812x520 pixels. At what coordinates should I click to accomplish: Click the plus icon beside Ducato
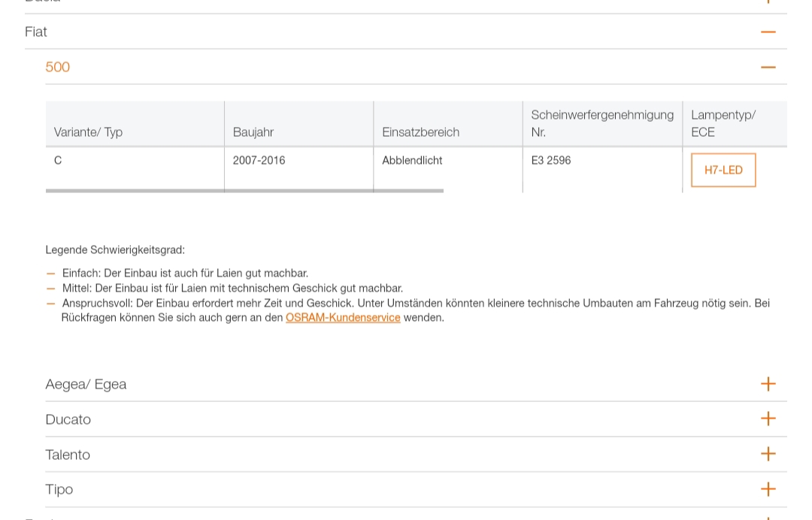coord(768,419)
